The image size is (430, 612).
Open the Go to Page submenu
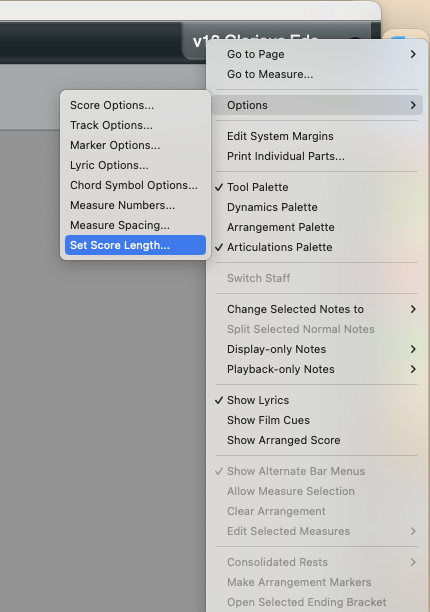tap(316, 54)
